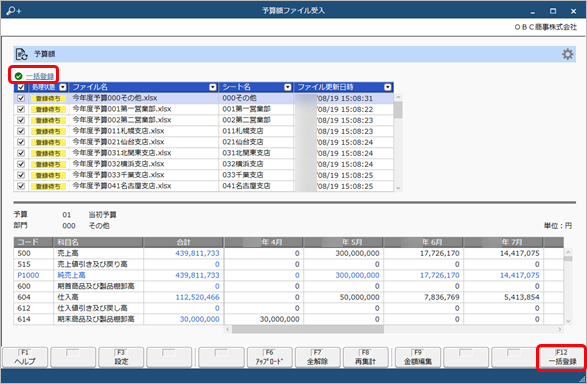Image resolution: width=587 pixels, height=384 pixels.
Task: Click the F12 一括登録 button
Action: 562,357
